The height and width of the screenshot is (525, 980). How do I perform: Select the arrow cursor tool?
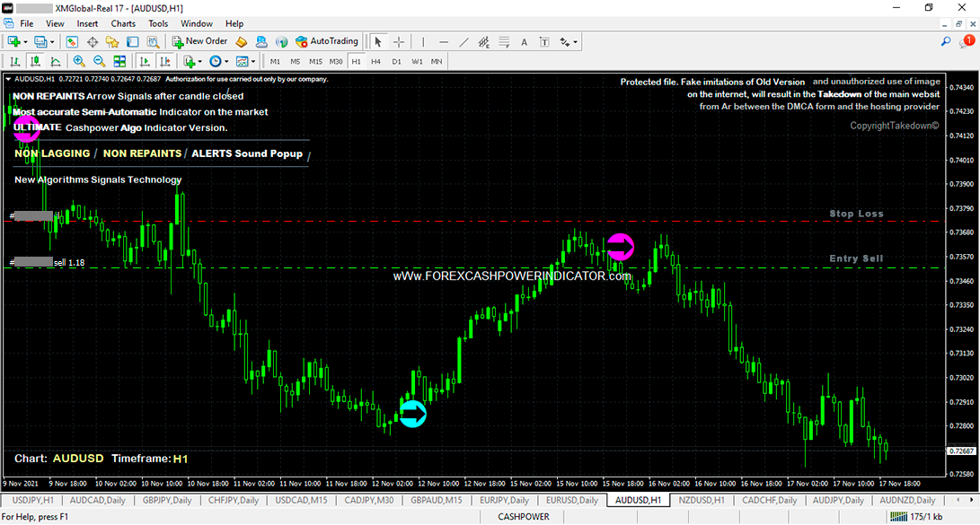pyautogui.click(x=377, y=42)
